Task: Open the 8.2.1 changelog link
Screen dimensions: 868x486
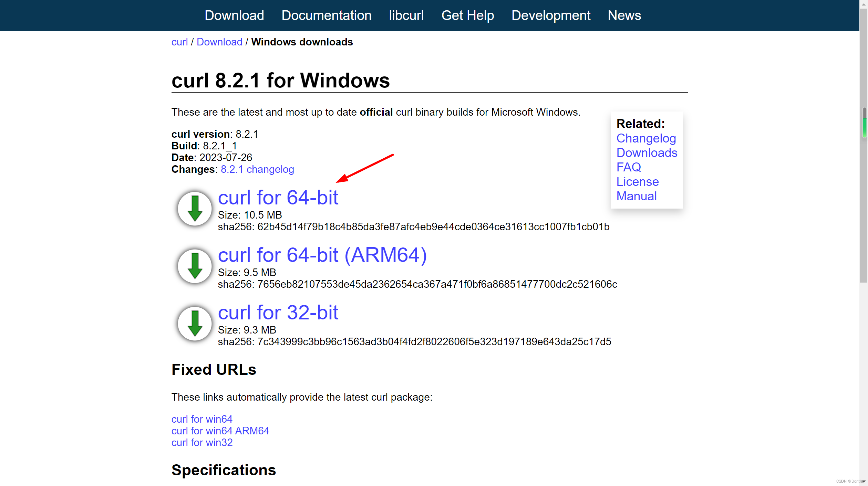Action: pos(257,169)
